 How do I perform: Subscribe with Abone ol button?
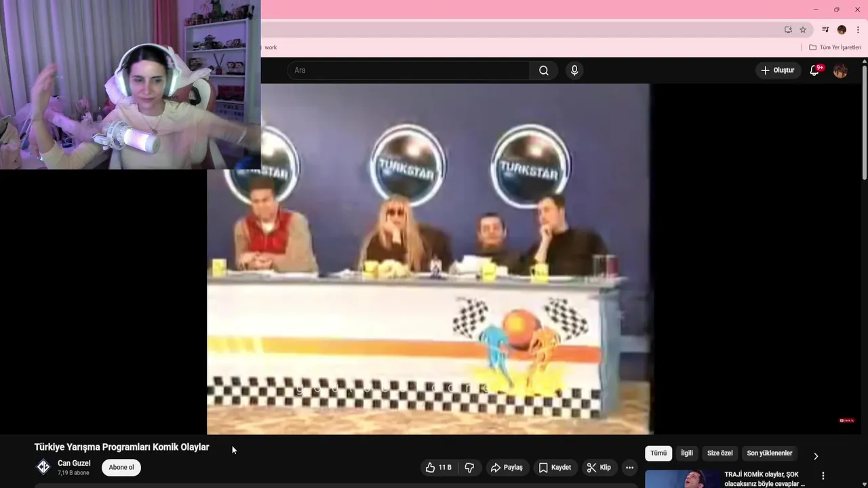(121, 468)
